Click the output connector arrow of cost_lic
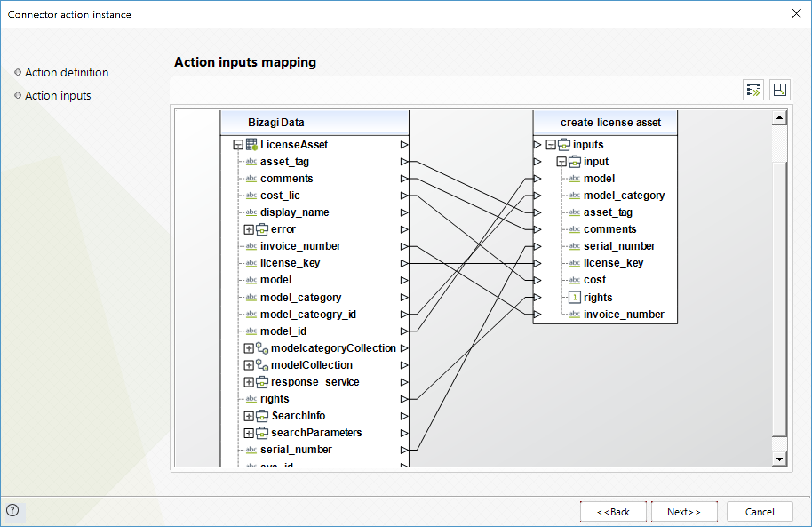The image size is (812, 527). click(404, 196)
